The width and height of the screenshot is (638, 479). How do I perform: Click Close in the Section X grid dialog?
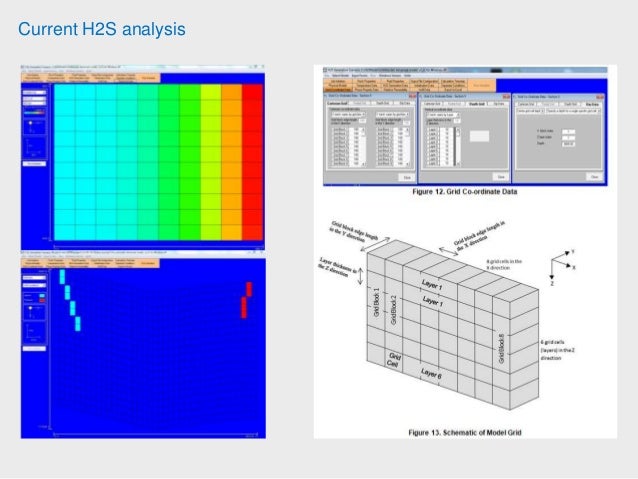pos(406,177)
